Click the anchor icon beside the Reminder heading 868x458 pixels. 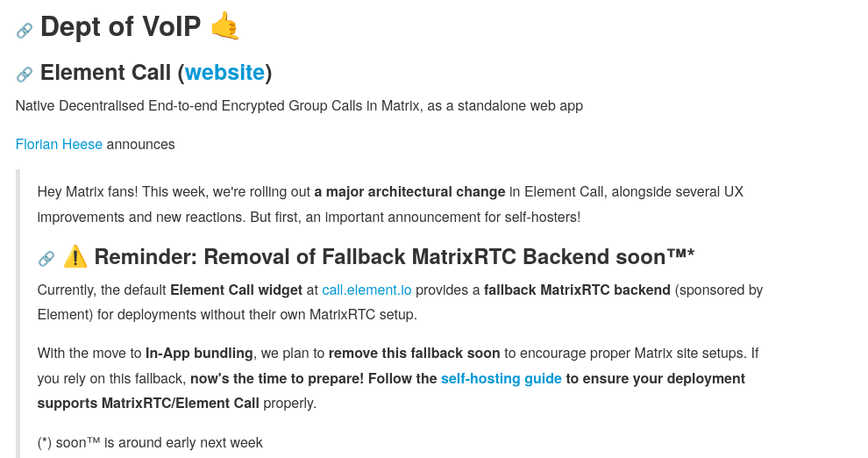(x=46, y=259)
